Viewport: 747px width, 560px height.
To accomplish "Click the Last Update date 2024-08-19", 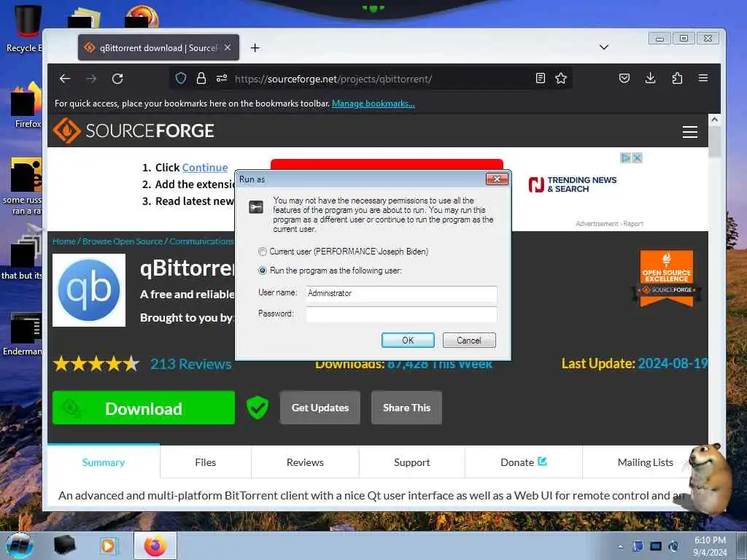I will point(672,364).
